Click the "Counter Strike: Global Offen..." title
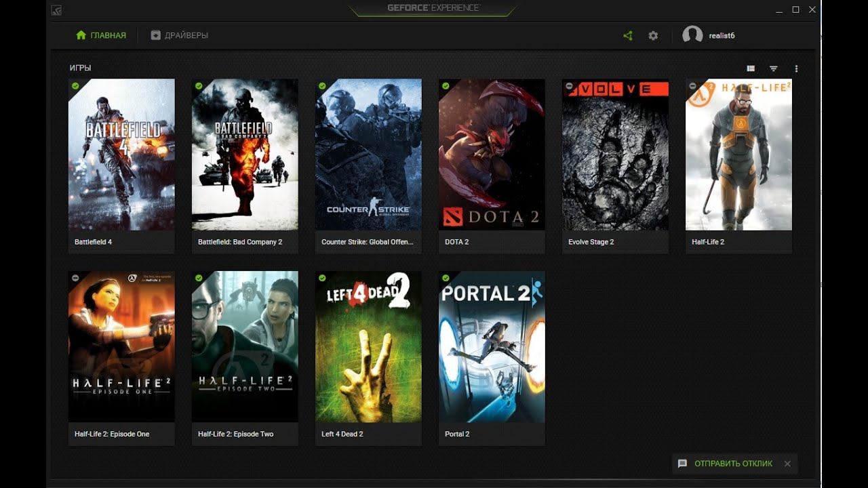 [x=367, y=242]
